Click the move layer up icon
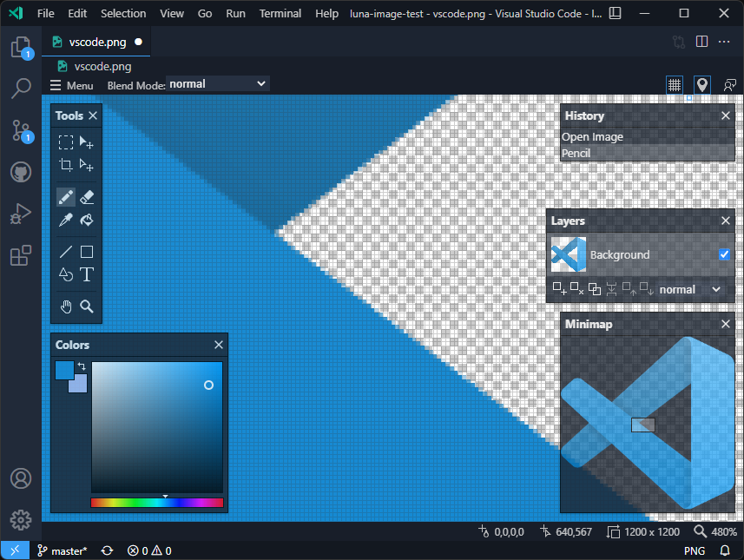The image size is (744, 560). tap(629, 288)
